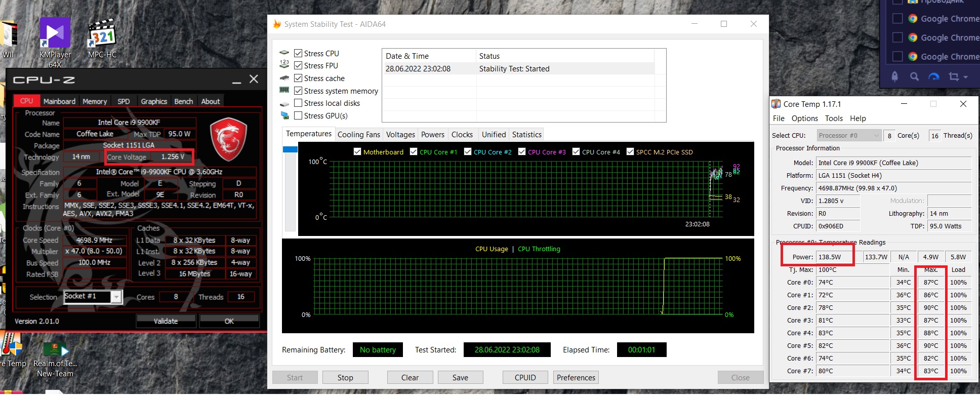
Task: Open the Clocks tab in AIDA64
Action: point(462,135)
